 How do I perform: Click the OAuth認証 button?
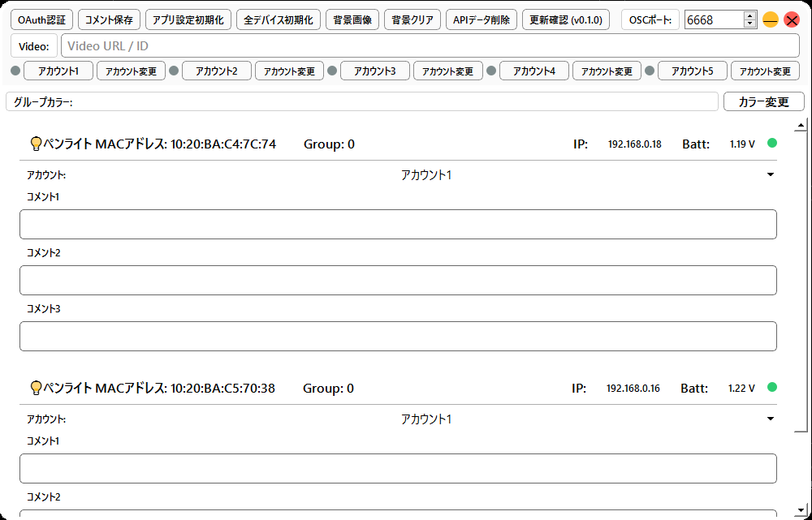pos(42,20)
